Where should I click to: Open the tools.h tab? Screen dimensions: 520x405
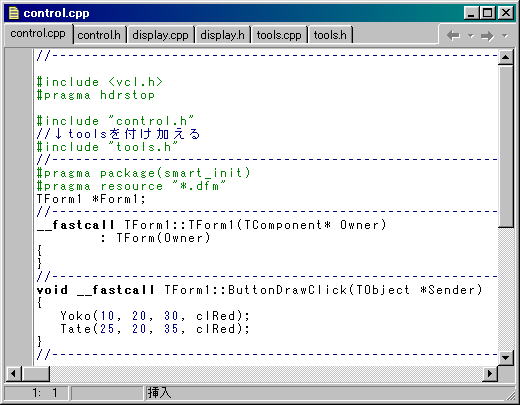pos(330,35)
